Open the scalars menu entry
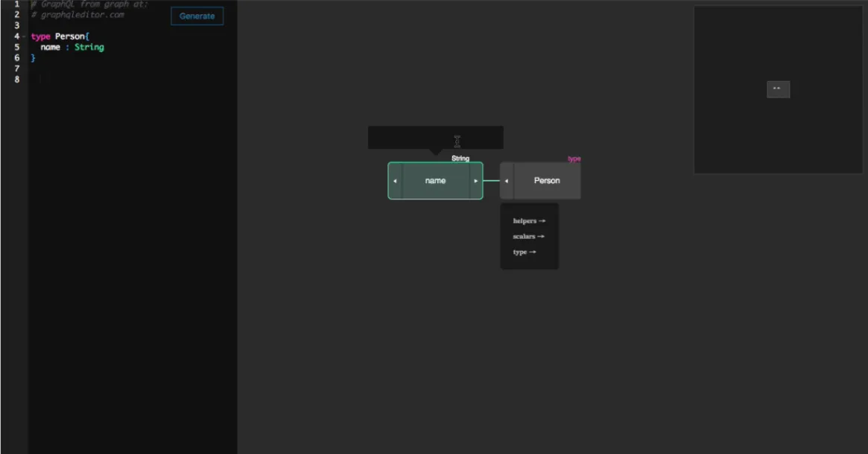The width and height of the screenshot is (868, 454). 527,237
